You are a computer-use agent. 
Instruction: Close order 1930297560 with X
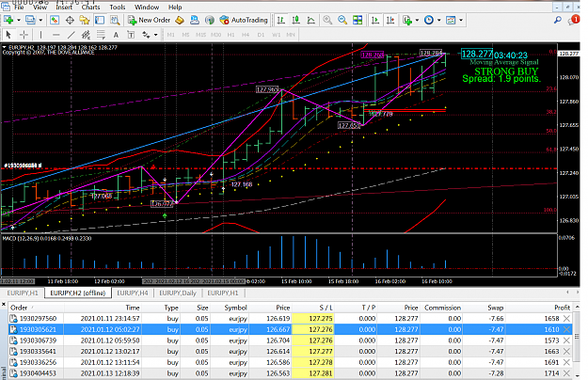coord(566,319)
